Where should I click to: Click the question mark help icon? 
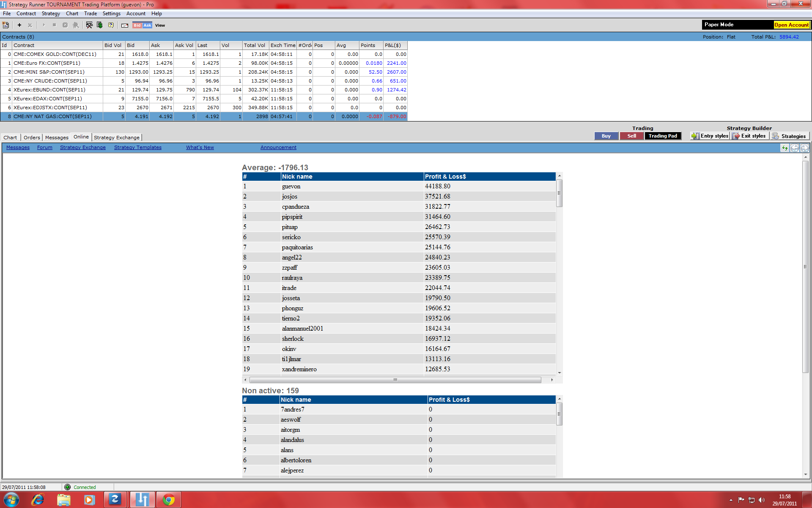111,25
